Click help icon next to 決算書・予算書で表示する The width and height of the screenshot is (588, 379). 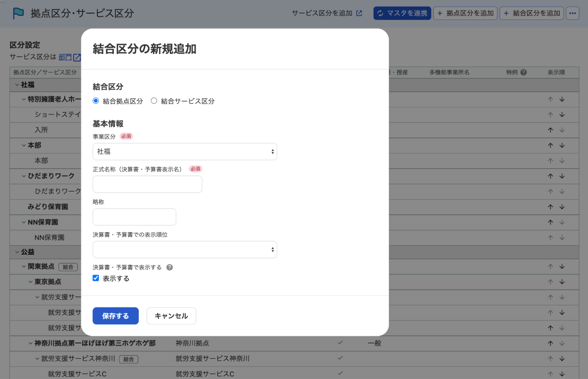pyautogui.click(x=170, y=267)
